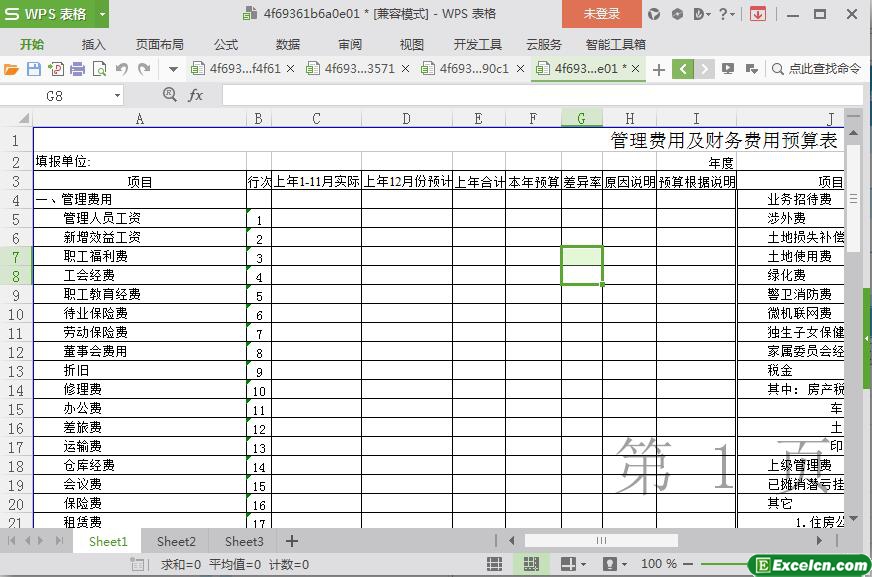The image size is (872, 577).
Task: Jump to first sheet navigation arrow
Action: pos(11,540)
